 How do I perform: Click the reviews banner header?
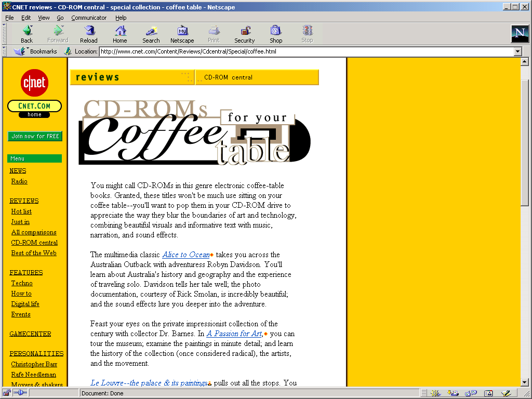click(x=132, y=77)
